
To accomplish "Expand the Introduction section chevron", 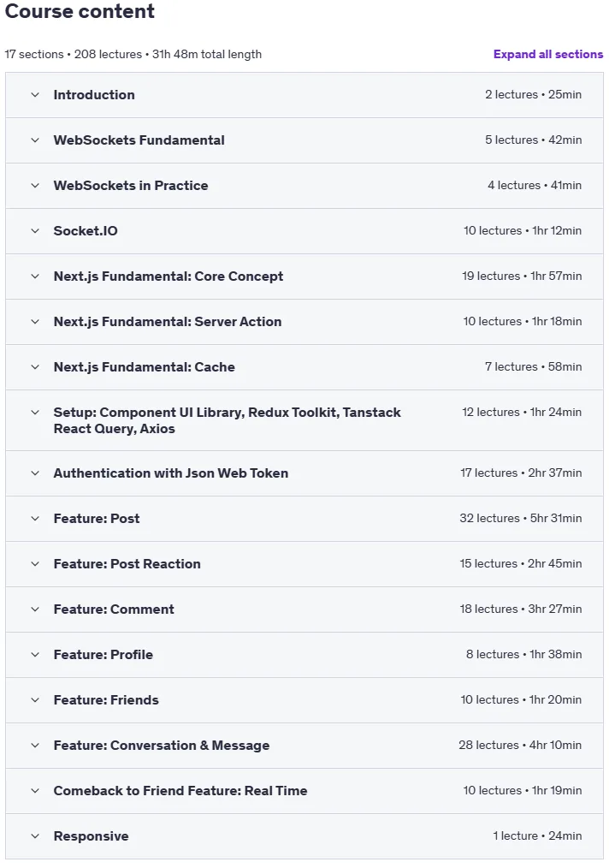I will pyautogui.click(x=35, y=95).
